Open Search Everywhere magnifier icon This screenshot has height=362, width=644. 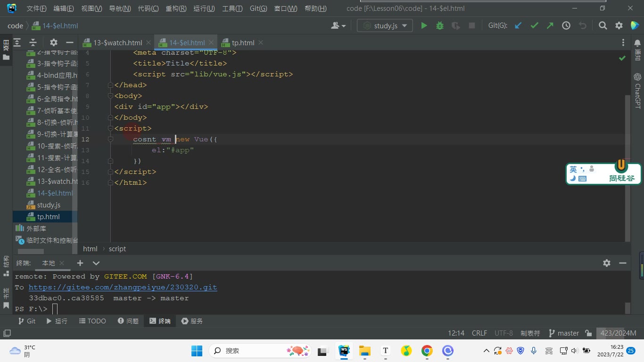point(603,26)
